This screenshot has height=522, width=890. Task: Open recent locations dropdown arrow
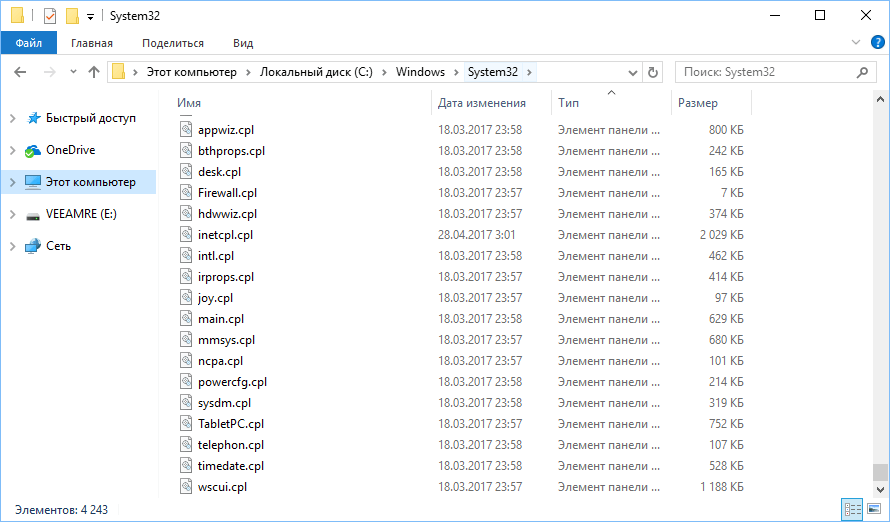coord(73,72)
